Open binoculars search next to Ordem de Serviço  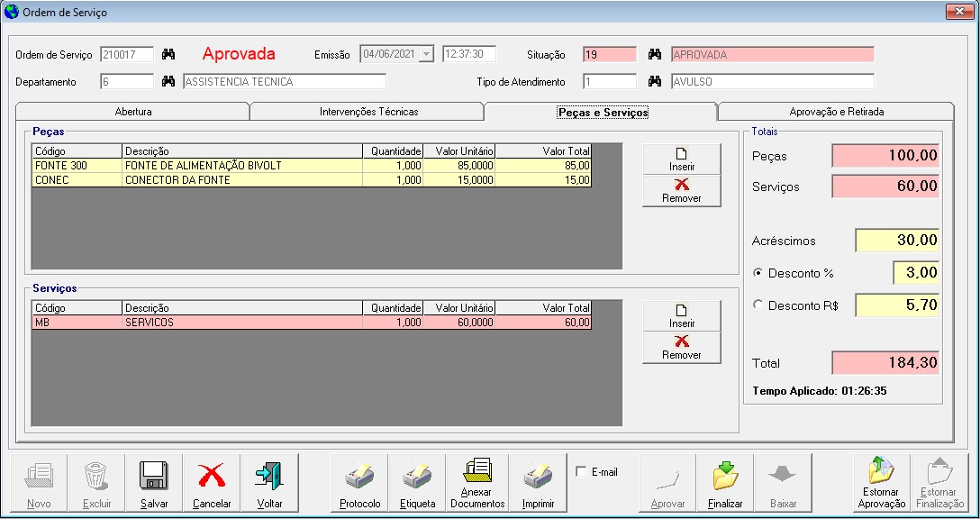[168, 55]
